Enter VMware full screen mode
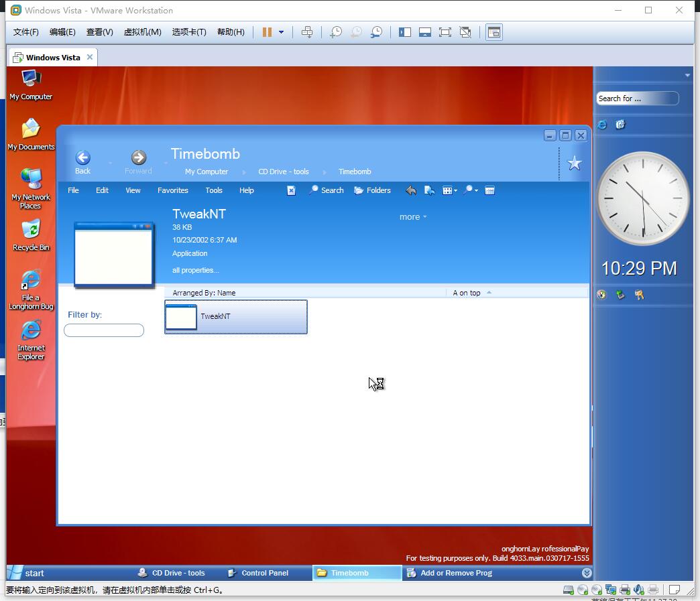The height and width of the screenshot is (601, 700). (x=445, y=32)
